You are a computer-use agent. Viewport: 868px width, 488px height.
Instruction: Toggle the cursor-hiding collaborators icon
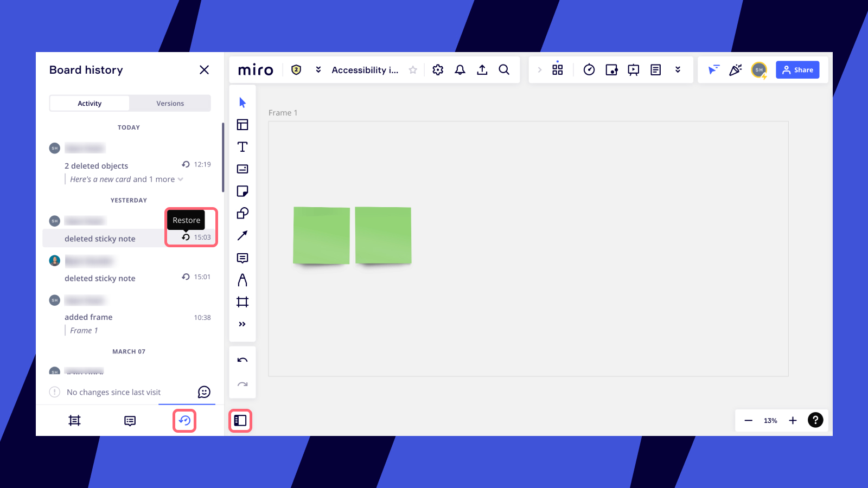(x=713, y=70)
